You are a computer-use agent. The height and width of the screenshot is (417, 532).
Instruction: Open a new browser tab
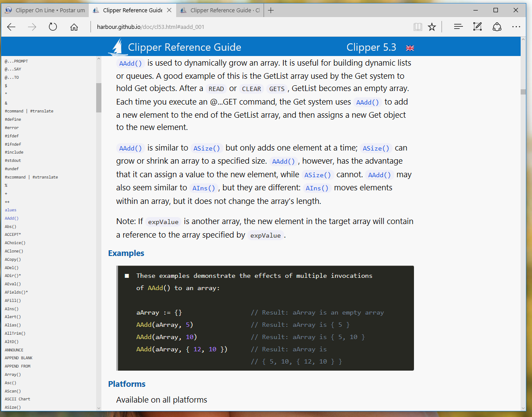click(271, 11)
